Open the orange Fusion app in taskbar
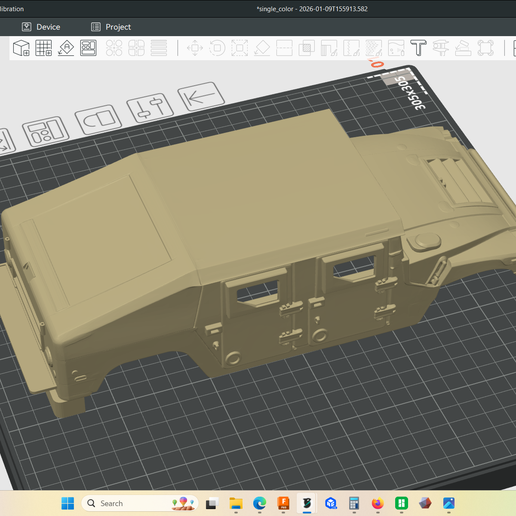This screenshot has height=516, width=516. (x=284, y=503)
